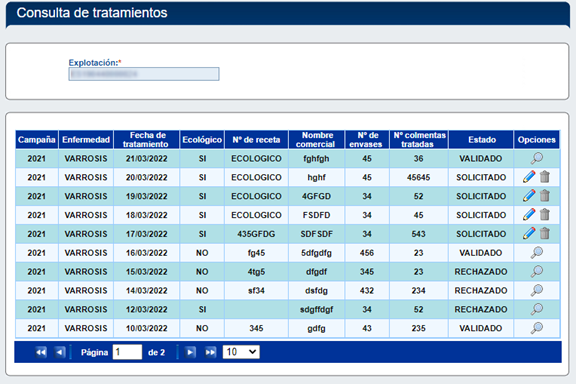
Task: Click commercial name sdgffdgf
Action: pos(316,310)
